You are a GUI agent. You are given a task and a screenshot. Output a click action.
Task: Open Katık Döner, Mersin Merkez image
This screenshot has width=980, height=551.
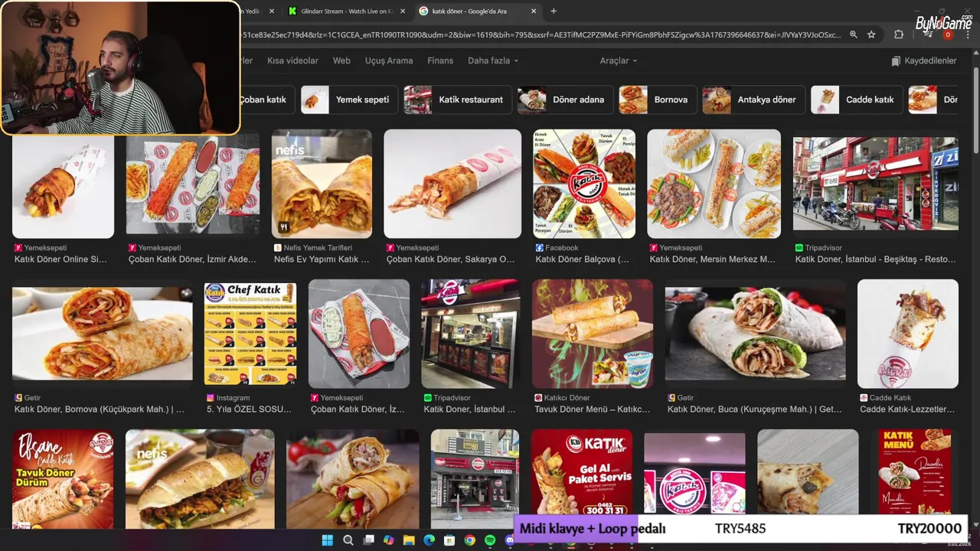tap(714, 184)
